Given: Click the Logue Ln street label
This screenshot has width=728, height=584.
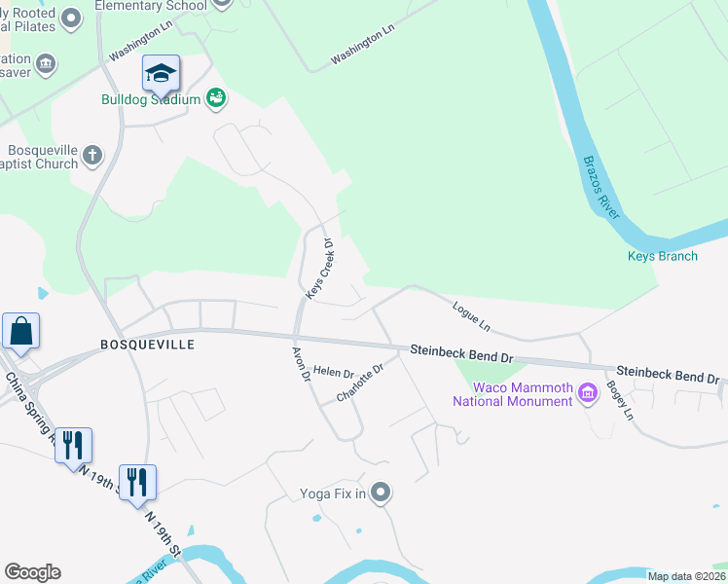Looking at the screenshot, I should coord(471,316).
